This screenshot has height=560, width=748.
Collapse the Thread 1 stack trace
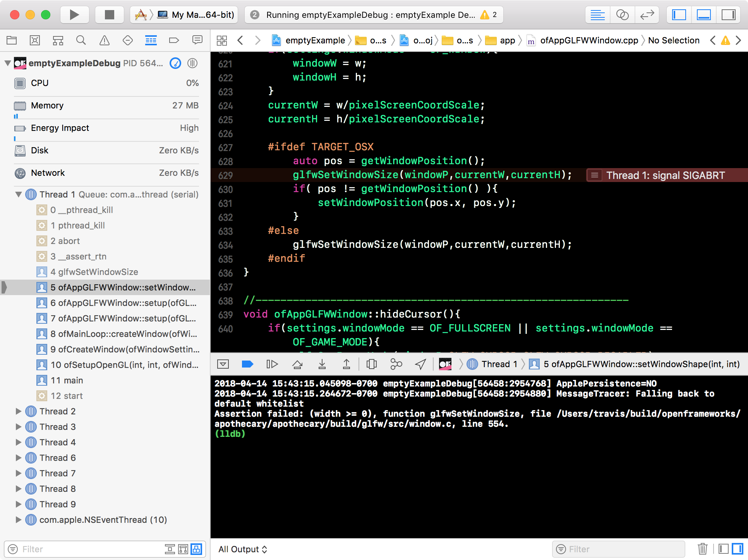click(18, 194)
